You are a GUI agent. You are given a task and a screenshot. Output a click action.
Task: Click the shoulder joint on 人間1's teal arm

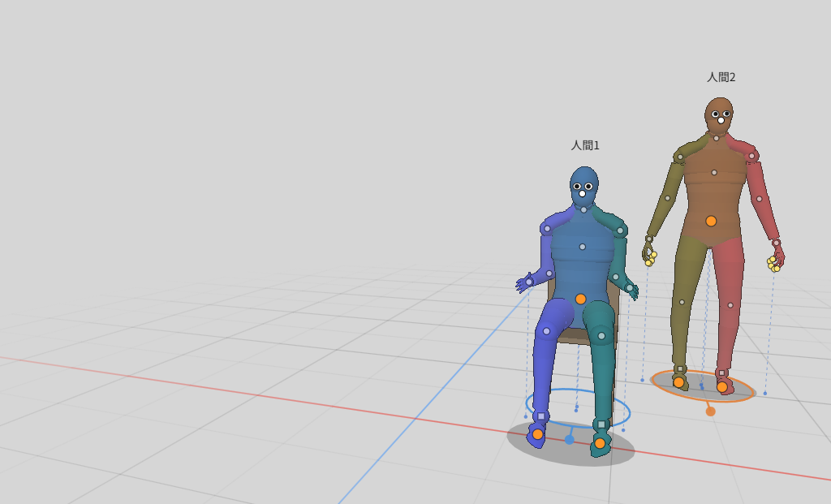pos(619,230)
